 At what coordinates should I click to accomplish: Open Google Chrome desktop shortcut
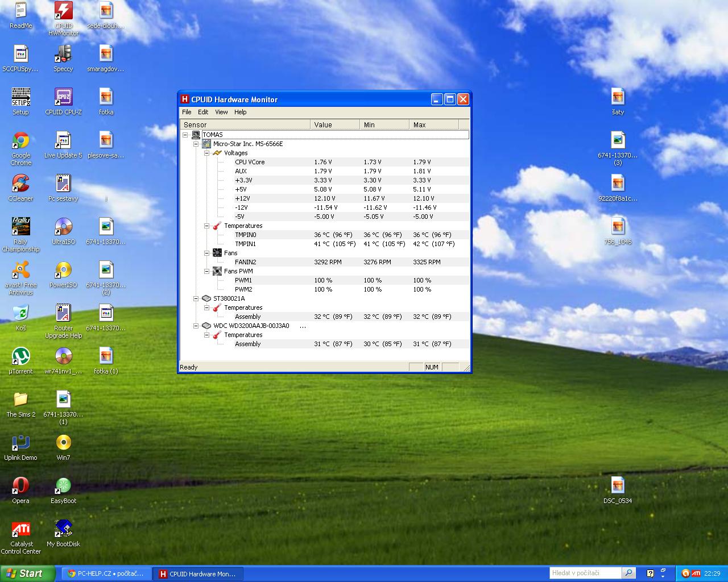click(21, 149)
